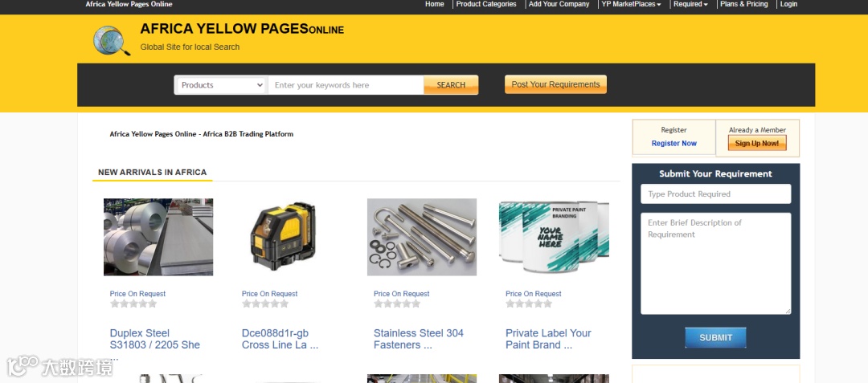
Task: Rate Duplex Steel using its star icons
Action: click(133, 304)
